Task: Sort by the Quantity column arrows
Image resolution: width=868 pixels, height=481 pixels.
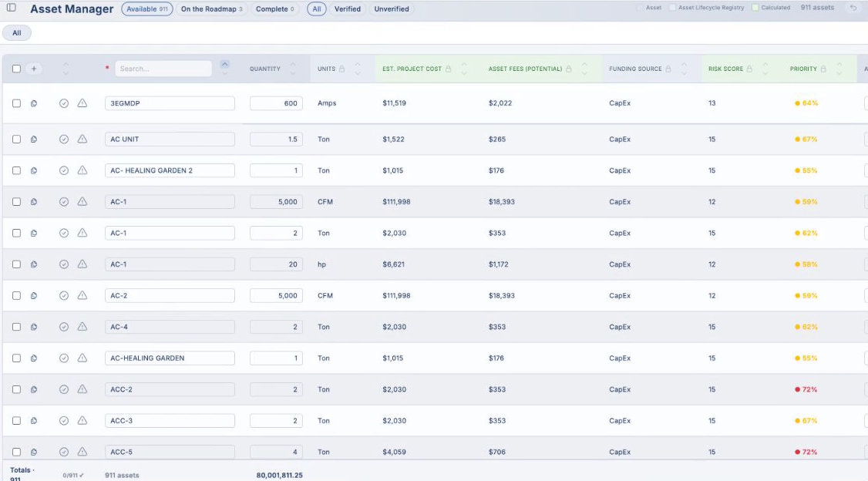Action: 293,69
